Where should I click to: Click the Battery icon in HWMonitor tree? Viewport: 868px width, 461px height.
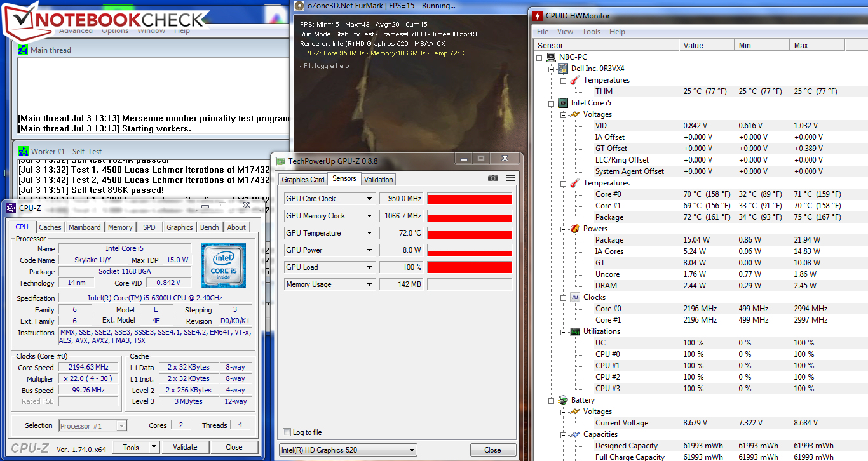564,400
